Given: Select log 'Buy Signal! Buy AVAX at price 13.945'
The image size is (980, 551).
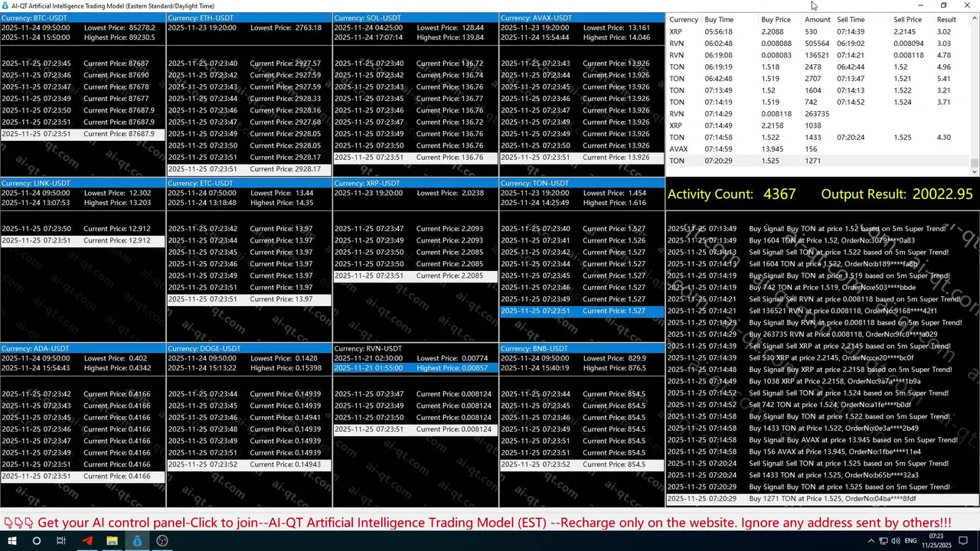Looking at the screenshot, I should (822, 440).
